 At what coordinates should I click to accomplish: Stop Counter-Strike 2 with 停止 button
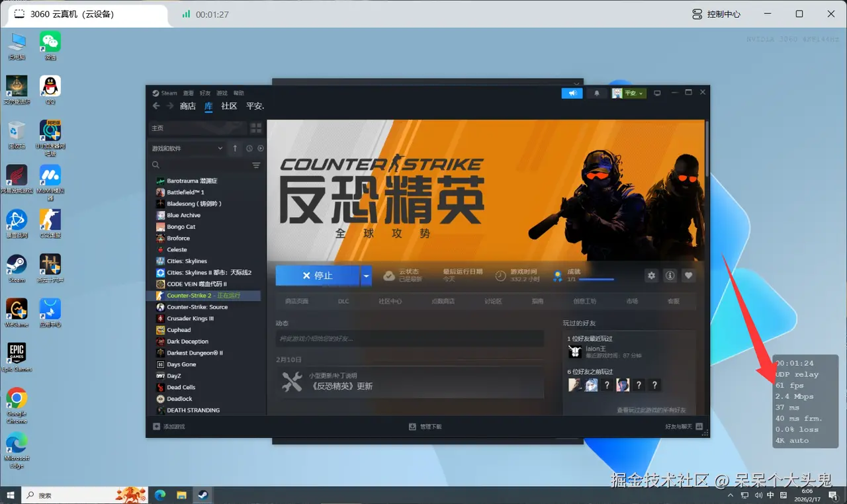click(318, 276)
